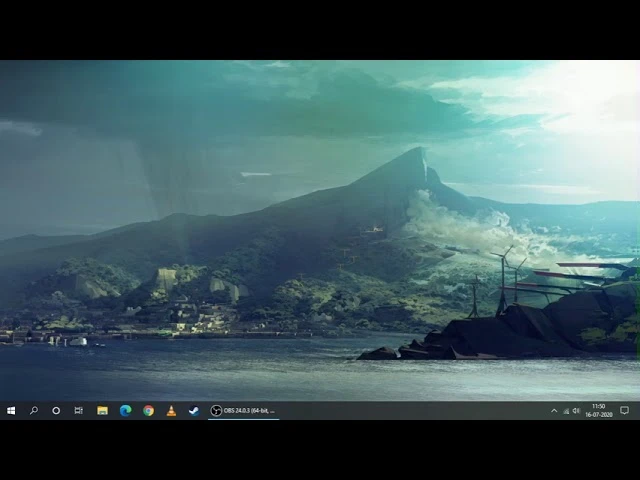Launch VLC media player from taskbar
The image size is (640, 480).
pyautogui.click(x=171, y=411)
